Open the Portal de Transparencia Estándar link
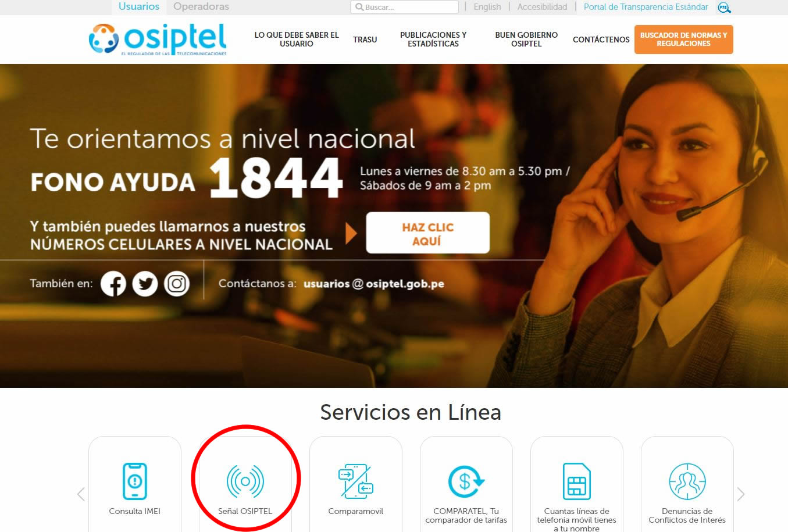Screen dimensions: 788x532 coord(646,7)
